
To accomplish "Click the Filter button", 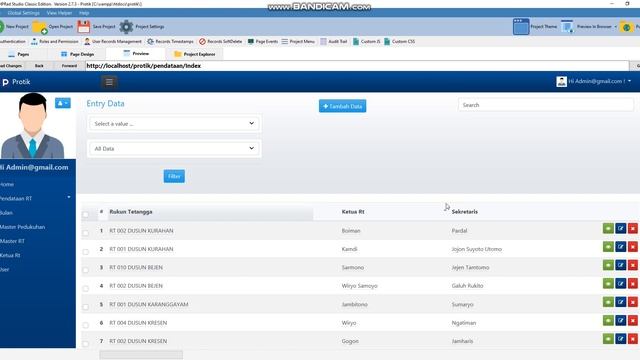I will 174,176.
